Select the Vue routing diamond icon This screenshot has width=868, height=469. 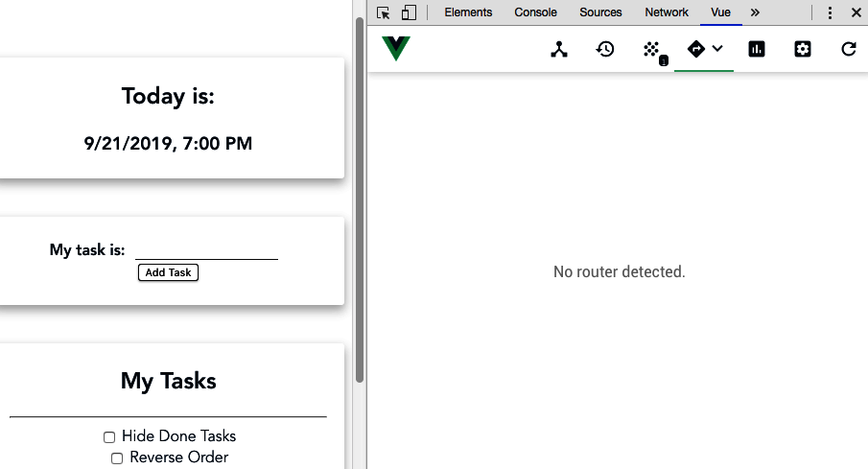point(696,49)
